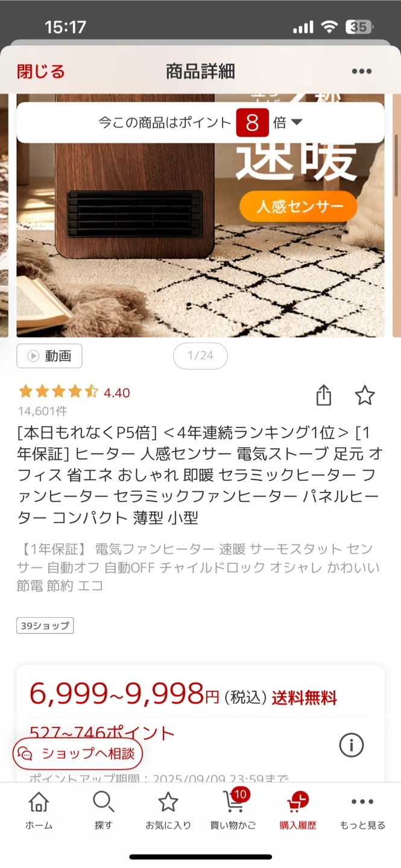Open the お気に入り favorites tab
This screenshot has height=868, width=401.
(x=168, y=811)
